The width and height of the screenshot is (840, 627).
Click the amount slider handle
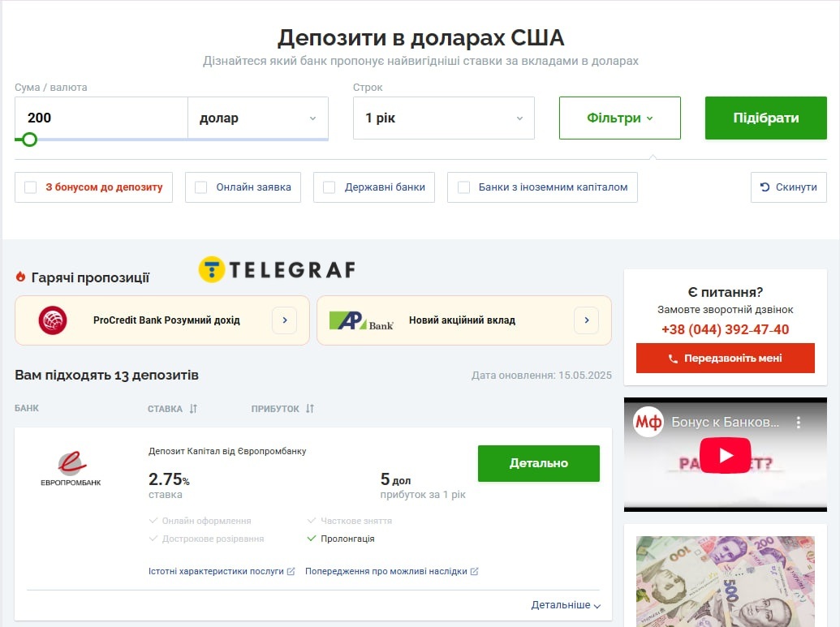tap(29, 140)
